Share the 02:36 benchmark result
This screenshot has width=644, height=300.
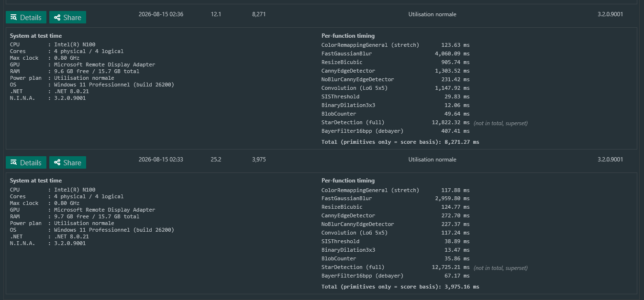tap(67, 17)
